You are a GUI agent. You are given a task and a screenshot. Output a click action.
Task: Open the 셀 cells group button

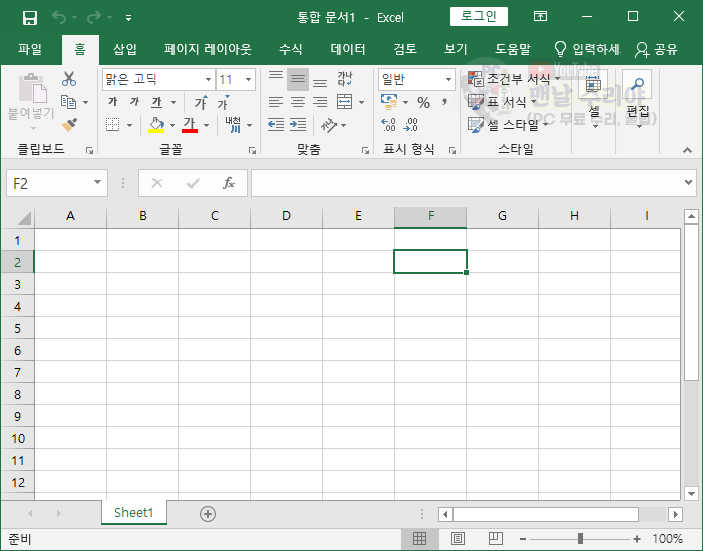593,99
